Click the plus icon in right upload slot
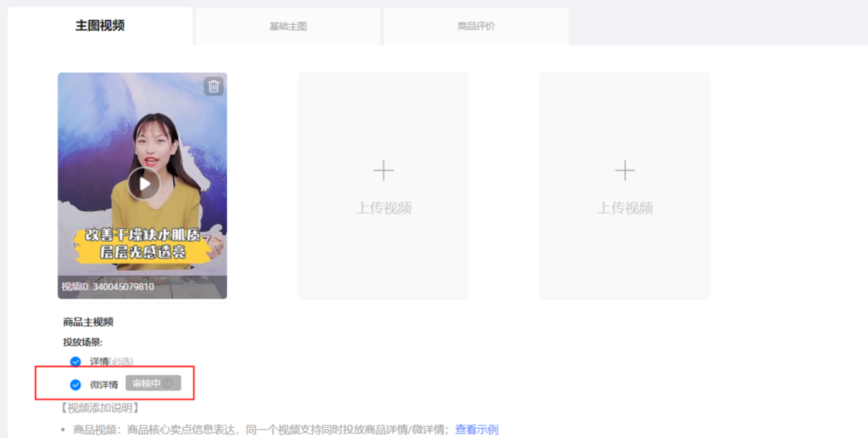Viewport: 868px width, 438px height. coord(625,170)
